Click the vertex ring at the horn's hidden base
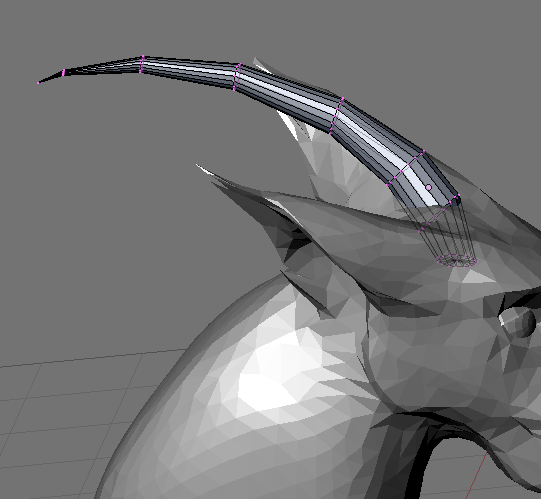 (457, 261)
